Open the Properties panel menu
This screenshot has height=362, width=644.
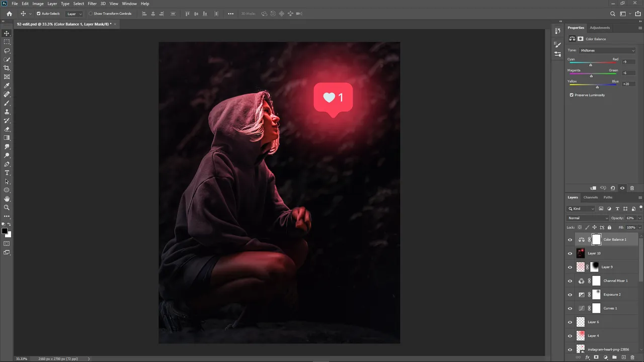(640, 28)
